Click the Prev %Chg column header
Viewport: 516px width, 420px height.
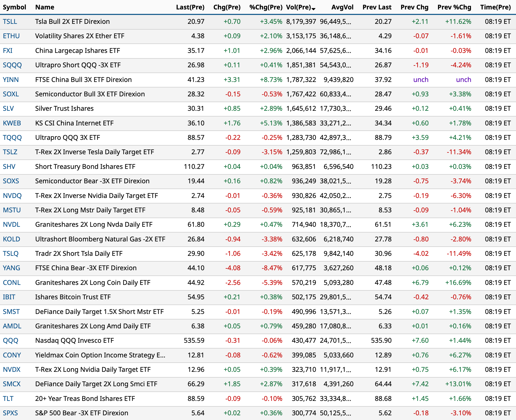(x=454, y=7)
